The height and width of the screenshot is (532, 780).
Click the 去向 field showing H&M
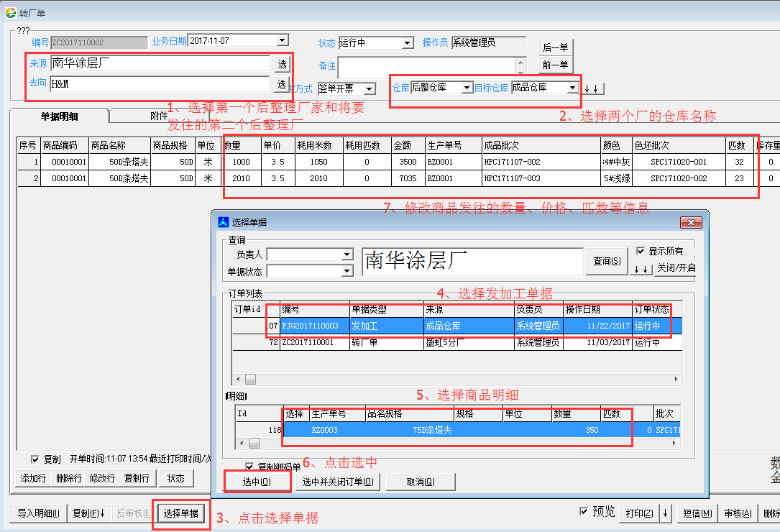point(161,83)
